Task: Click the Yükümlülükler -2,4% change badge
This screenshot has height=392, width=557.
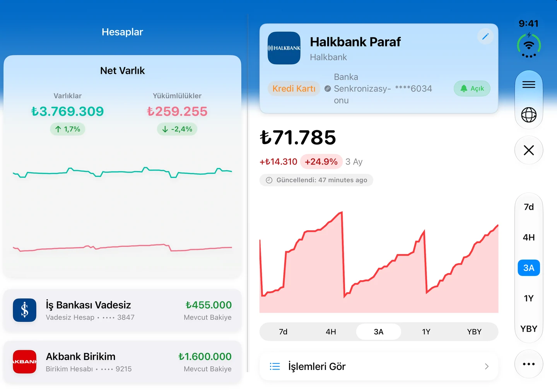Action: pos(177,129)
